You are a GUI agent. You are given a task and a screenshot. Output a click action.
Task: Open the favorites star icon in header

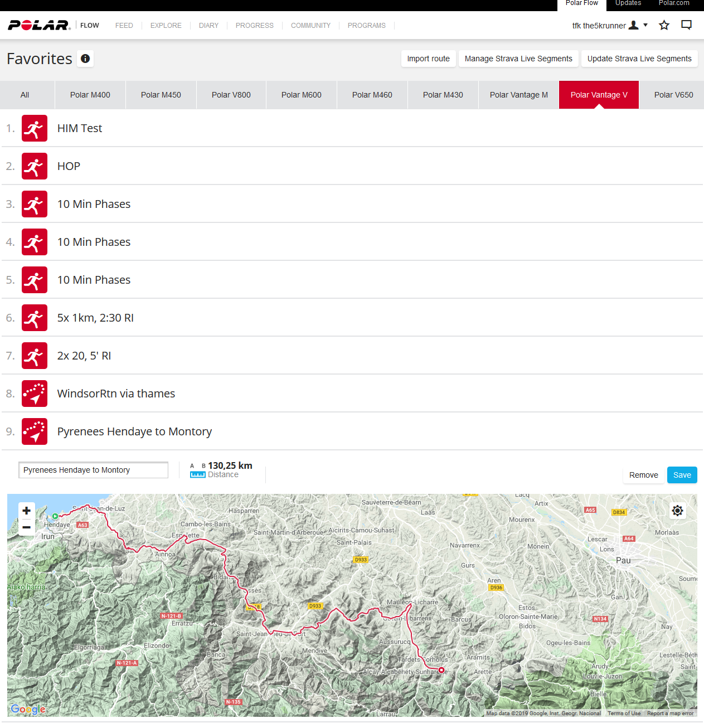click(x=664, y=25)
